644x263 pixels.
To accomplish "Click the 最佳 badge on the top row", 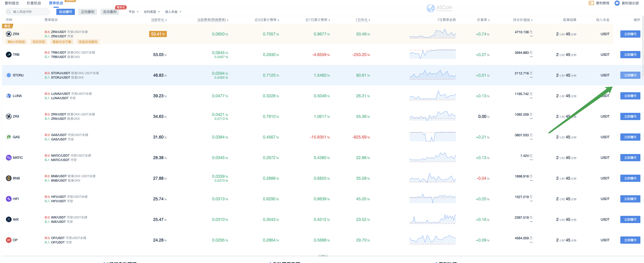I will coord(7,26).
